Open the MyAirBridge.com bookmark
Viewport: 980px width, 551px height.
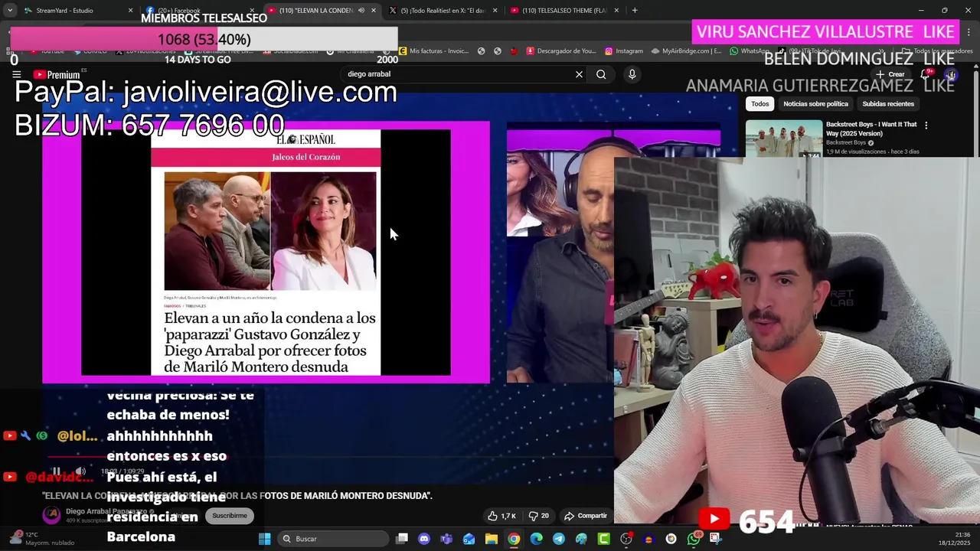(x=687, y=51)
